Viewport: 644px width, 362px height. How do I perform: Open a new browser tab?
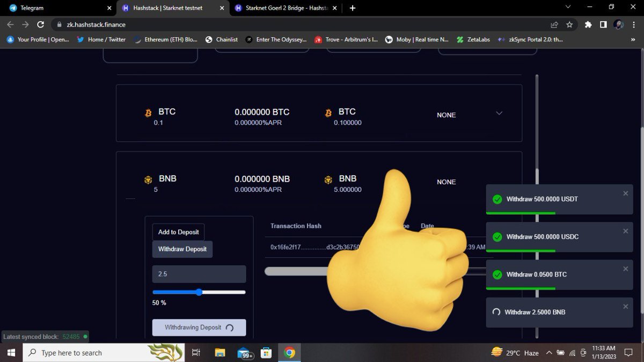point(353,8)
